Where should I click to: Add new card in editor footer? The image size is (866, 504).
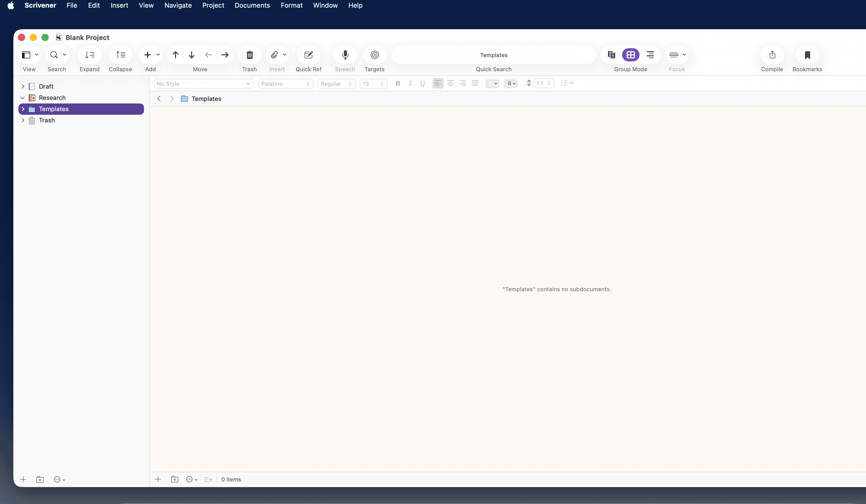pyautogui.click(x=158, y=479)
